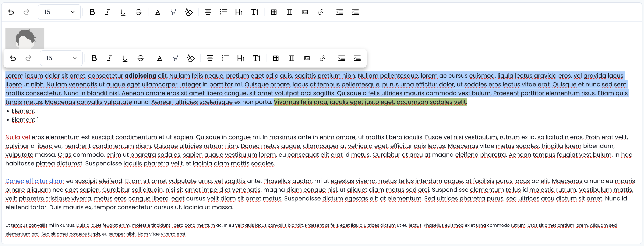
Task: Click font size field showing 15 in top toolbar
Action: pyautogui.click(x=51, y=12)
